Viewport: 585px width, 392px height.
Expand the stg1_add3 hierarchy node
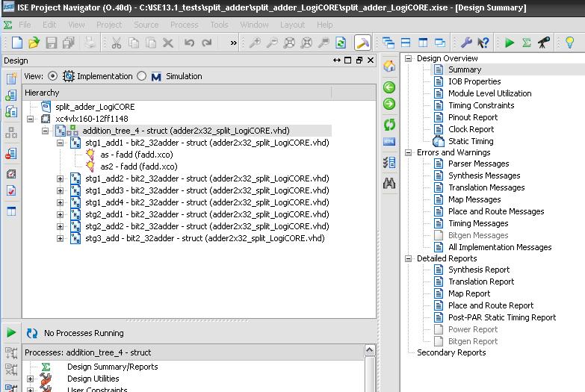(60, 190)
